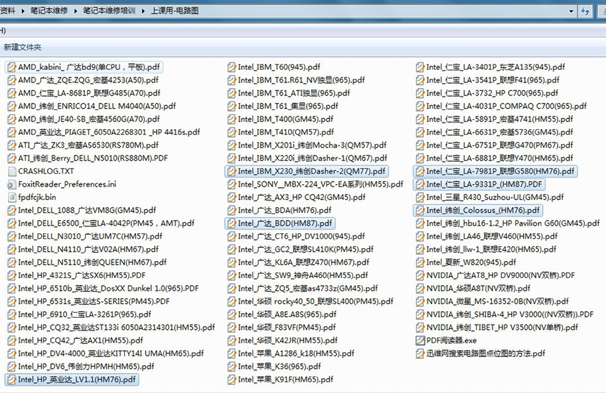
Task: Click the 新建文件夹 button
Action: [x=22, y=47]
